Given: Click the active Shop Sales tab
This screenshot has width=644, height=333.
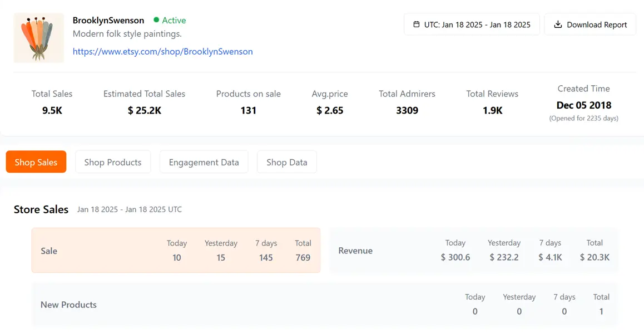Looking at the screenshot, I should [x=36, y=162].
